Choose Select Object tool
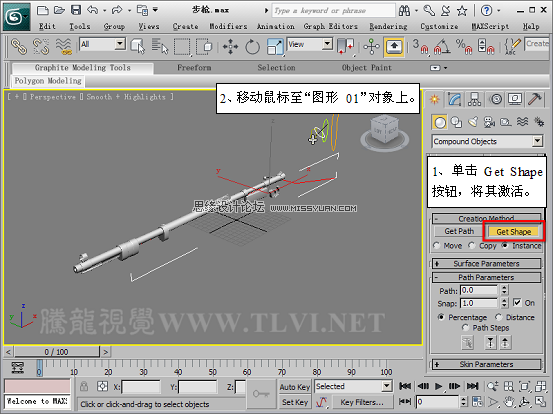Image resolution: width=553 pixels, height=414 pixels. 138,47
